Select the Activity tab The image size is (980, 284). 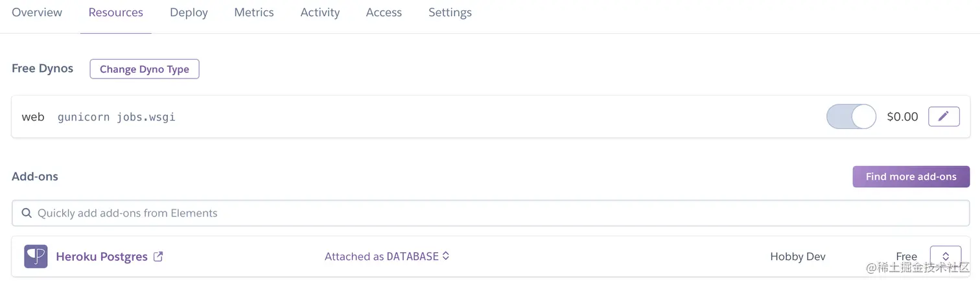320,12
